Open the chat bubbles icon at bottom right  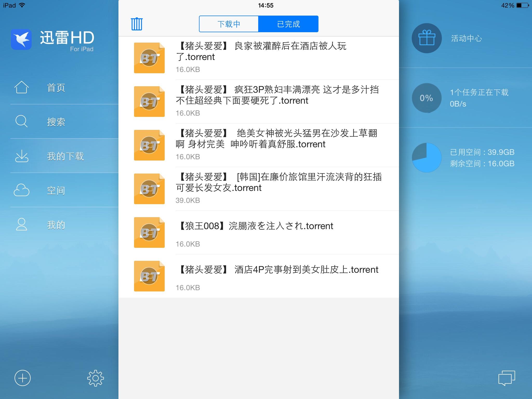[x=507, y=378]
